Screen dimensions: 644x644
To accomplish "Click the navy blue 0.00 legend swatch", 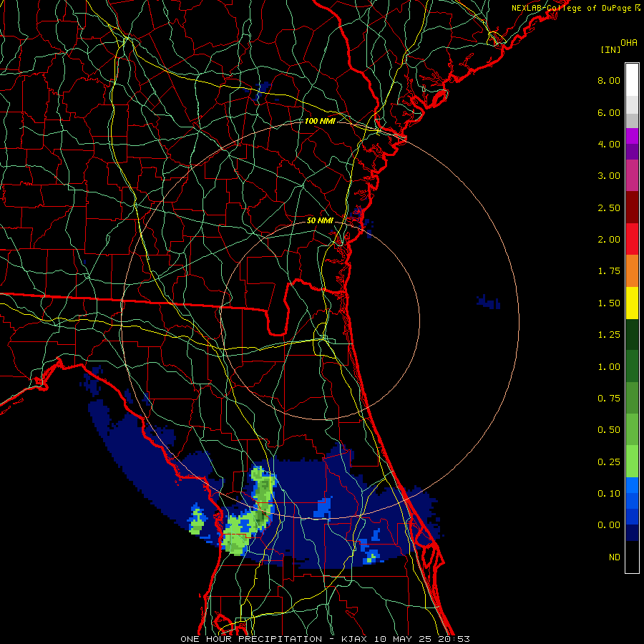I will [x=632, y=533].
